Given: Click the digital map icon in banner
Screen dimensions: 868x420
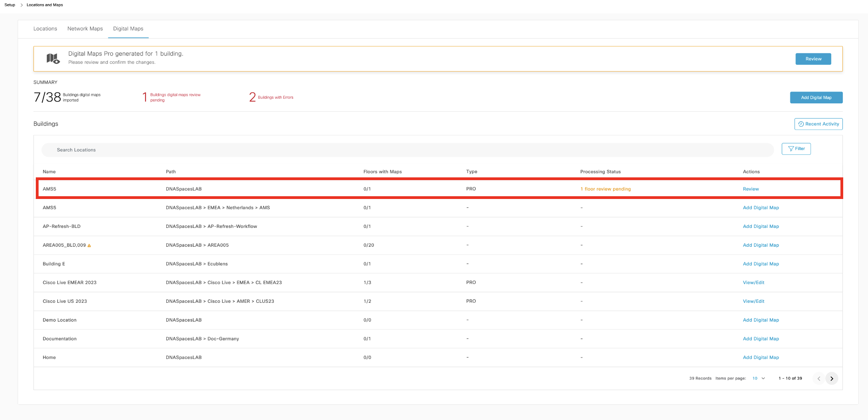Looking at the screenshot, I should click(53, 58).
